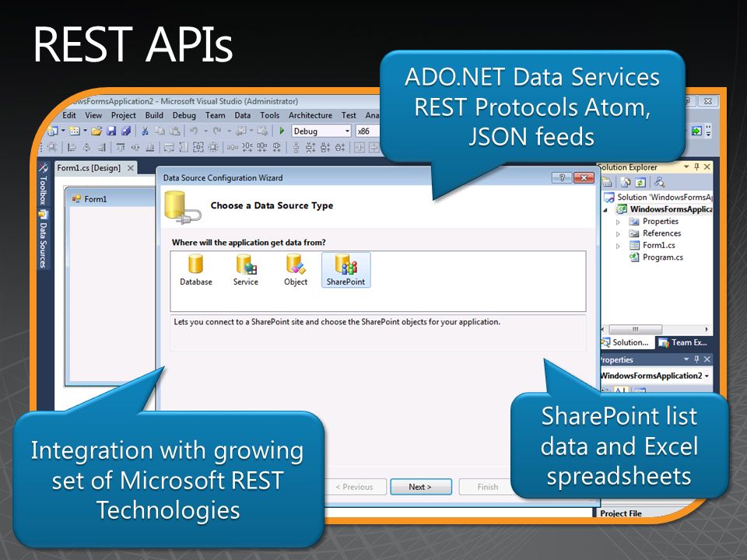Open the Debug menu
Screen dimensions: 747x560
pos(184,115)
